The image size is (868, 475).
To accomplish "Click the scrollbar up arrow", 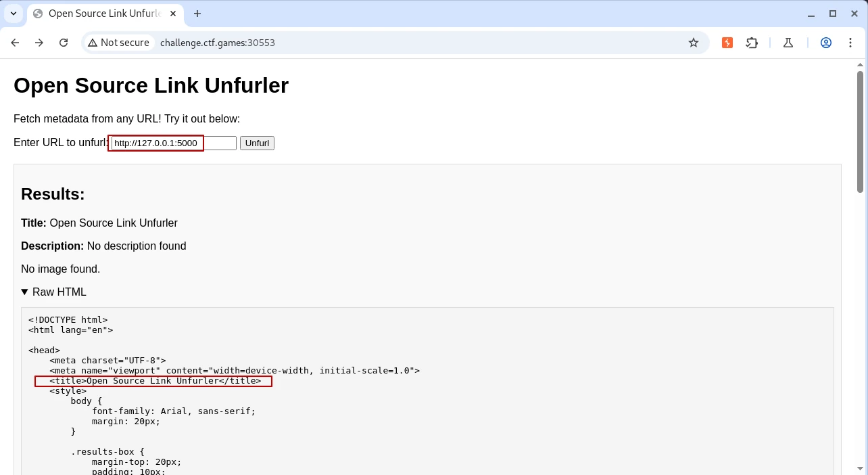I will [860, 65].
